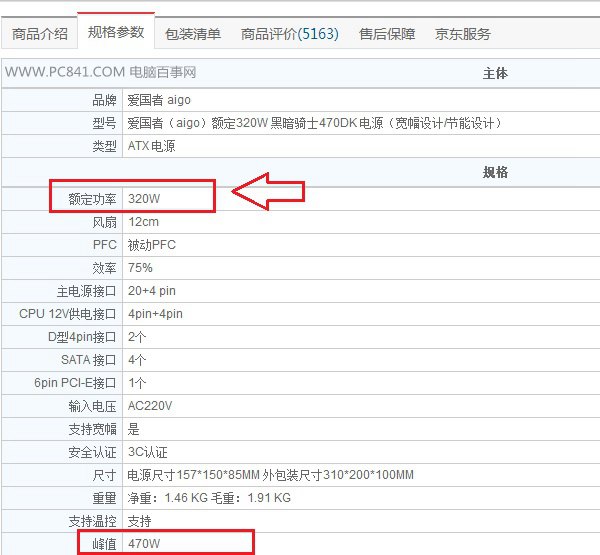The height and width of the screenshot is (555, 600).
Task: Click the 额定功率 label
Action: (92, 199)
